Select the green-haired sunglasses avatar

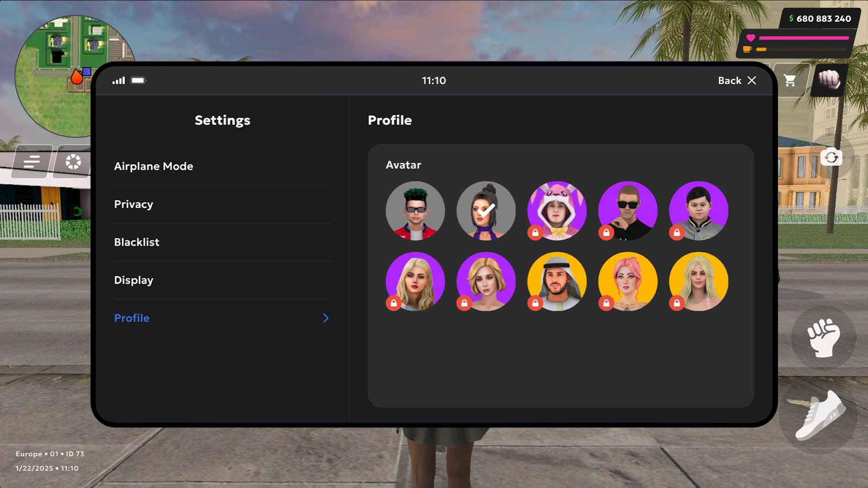[416, 211]
